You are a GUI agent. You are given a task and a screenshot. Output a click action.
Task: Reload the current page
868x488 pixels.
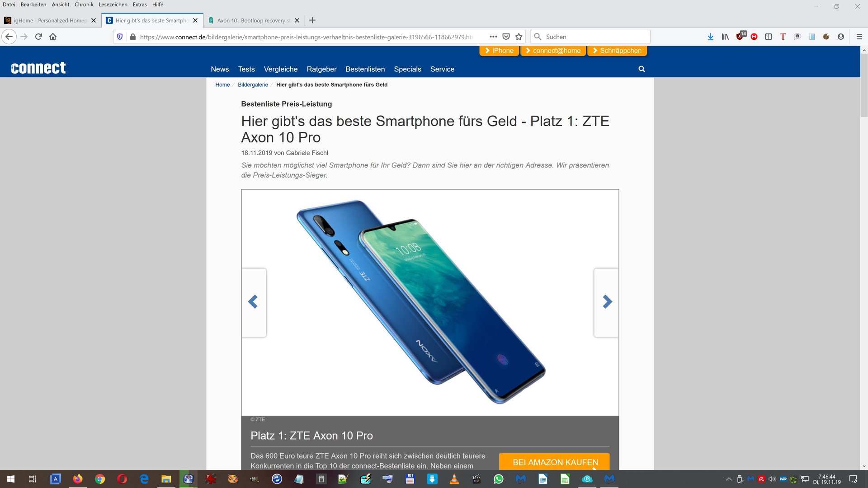pos(38,37)
